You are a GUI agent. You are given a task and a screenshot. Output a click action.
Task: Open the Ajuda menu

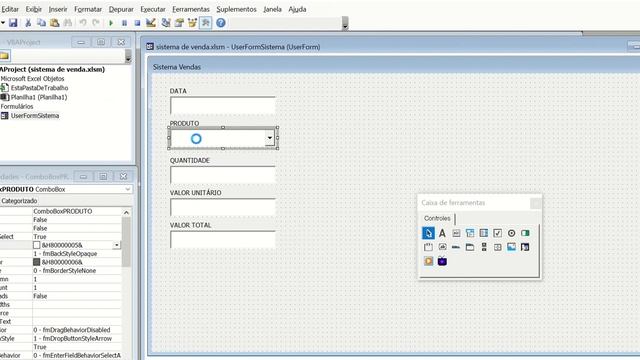297,9
